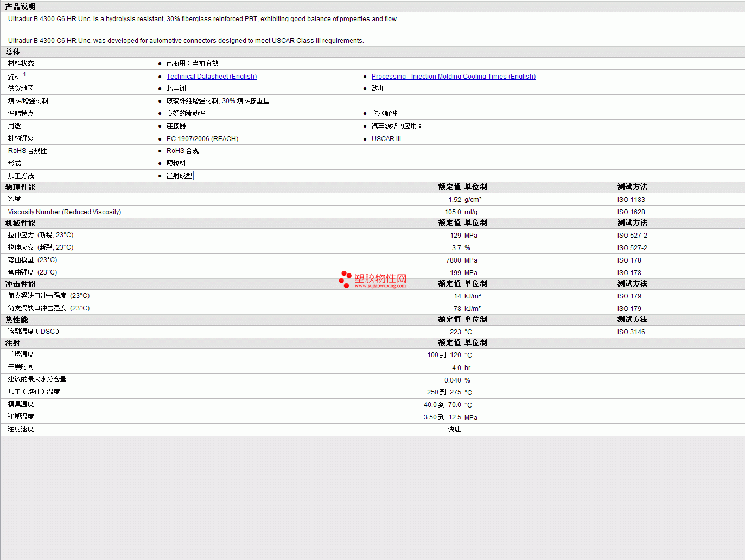Select the 弯曲强度 (23°C) row label
This screenshot has height=560, width=745.
(33, 272)
